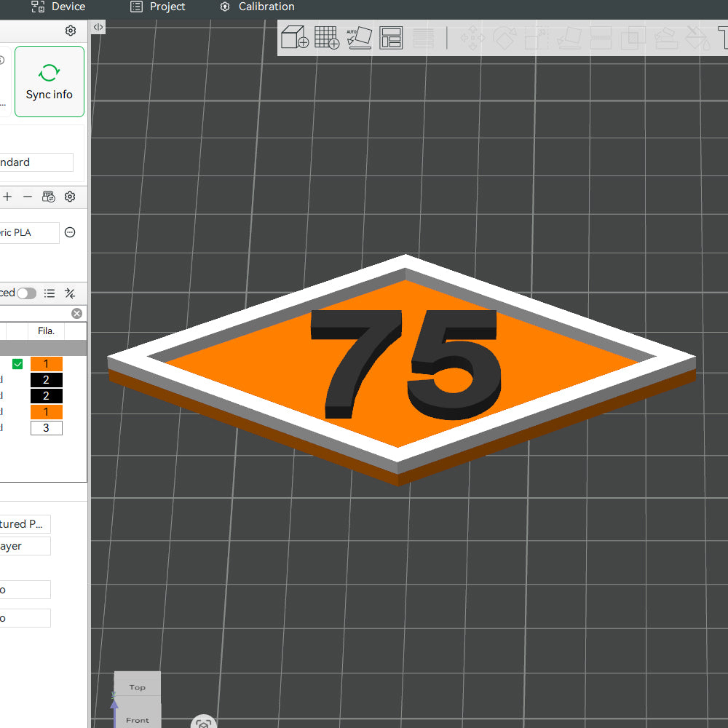Screen dimensions: 728x728
Task: Open the Textured Plate dropdown
Action: click(x=25, y=523)
